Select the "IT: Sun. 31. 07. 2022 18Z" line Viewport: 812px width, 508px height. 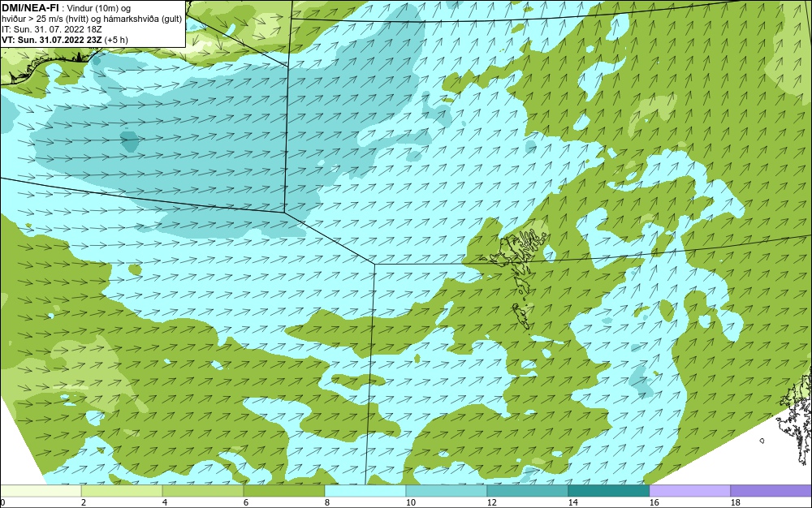(51, 29)
